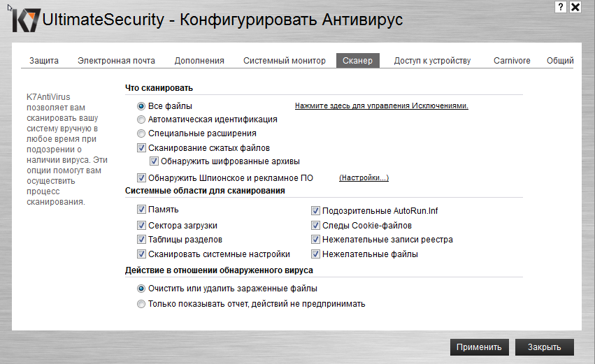Switch to "Электронная почта" tab
The image size is (595, 364).
click(x=116, y=61)
